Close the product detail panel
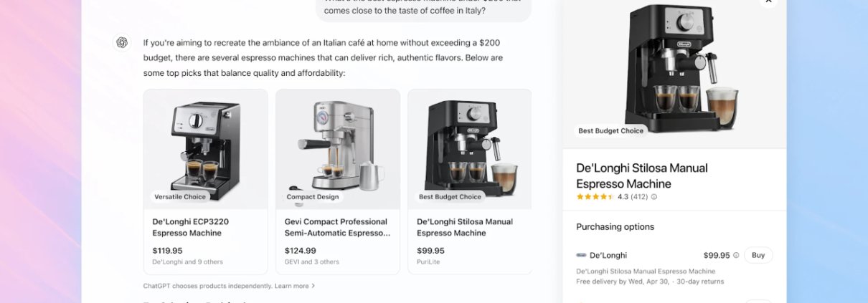 click(x=768, y=2)
